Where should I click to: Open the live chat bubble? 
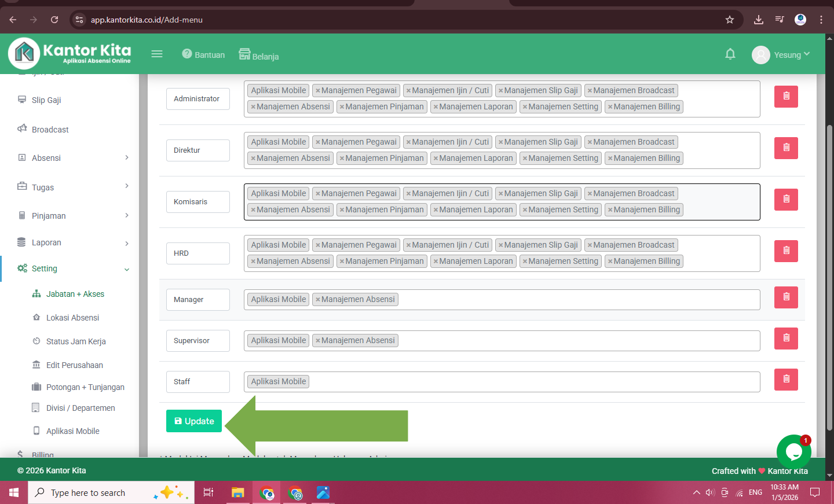793,451
